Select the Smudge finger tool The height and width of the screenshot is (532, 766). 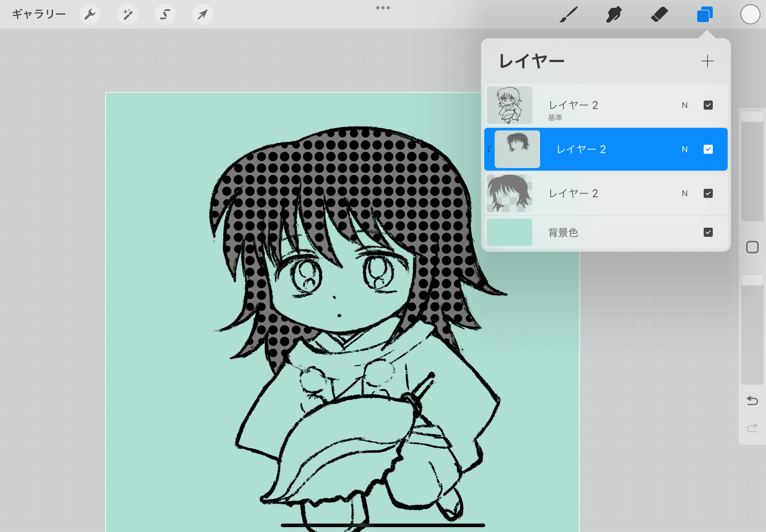pyautogui.click(x=613, y=14)
